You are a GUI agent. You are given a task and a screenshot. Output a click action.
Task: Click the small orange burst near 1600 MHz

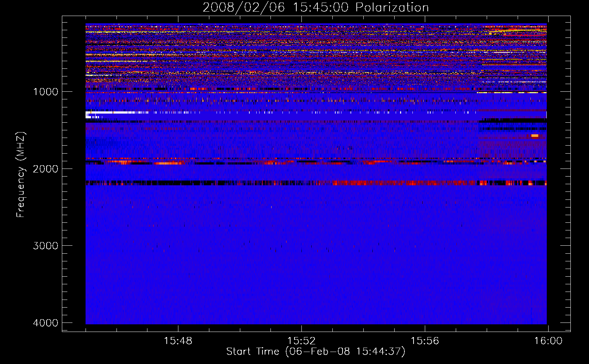(535, 136)
